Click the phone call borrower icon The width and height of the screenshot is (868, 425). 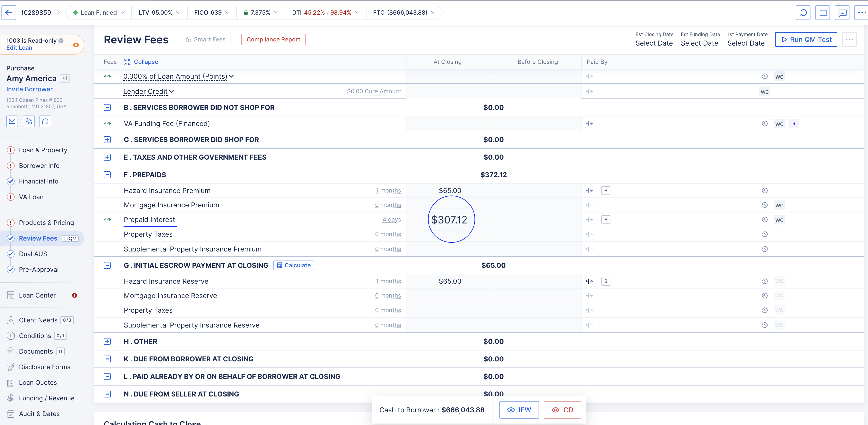pos(29,121)
